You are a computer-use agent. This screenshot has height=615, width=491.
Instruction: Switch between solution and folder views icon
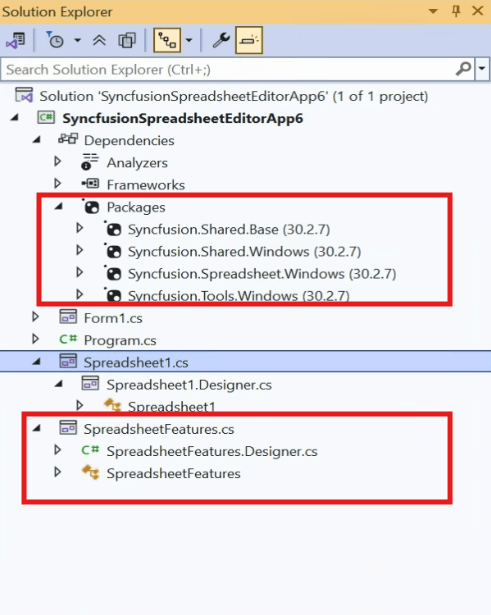point(16,40)
